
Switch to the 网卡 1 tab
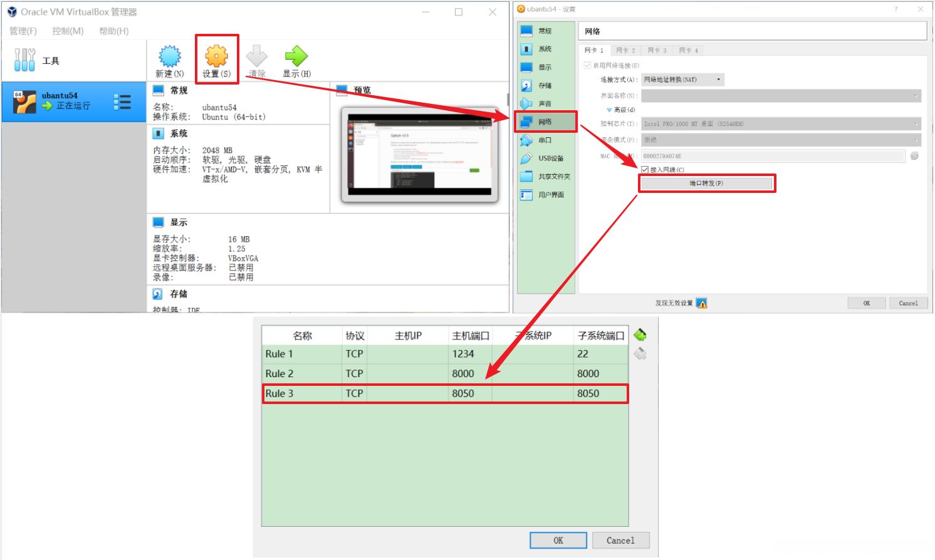[594, 50]
